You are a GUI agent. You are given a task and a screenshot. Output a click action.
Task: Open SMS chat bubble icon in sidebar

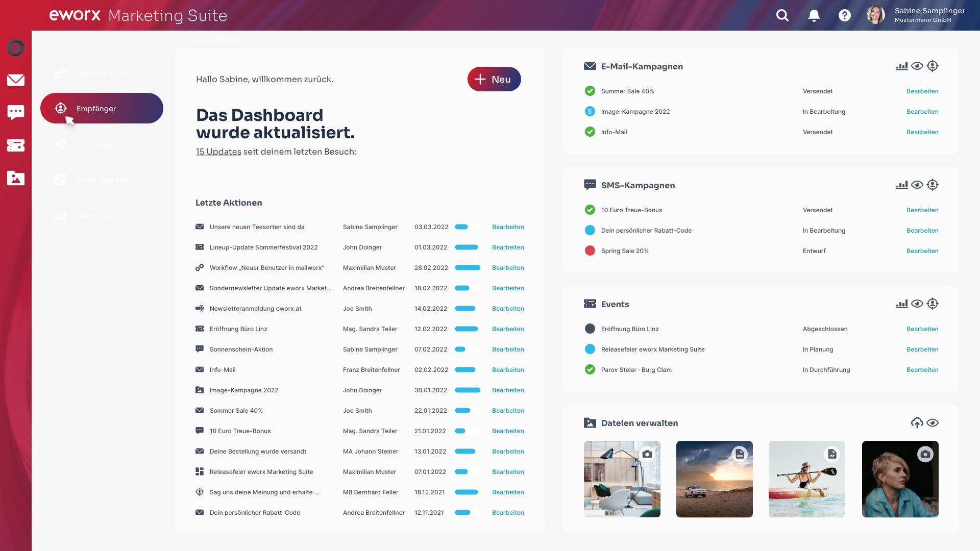[x=16, y=112]
